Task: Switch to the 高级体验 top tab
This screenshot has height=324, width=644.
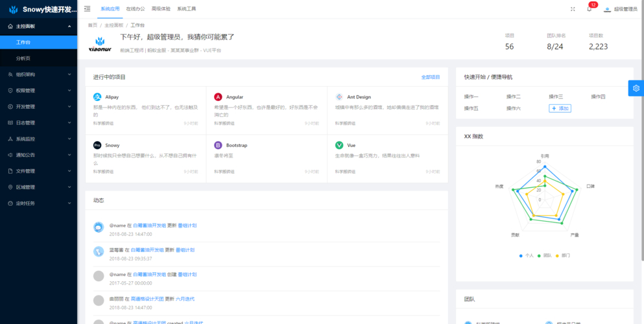Action: pos(161,8)
